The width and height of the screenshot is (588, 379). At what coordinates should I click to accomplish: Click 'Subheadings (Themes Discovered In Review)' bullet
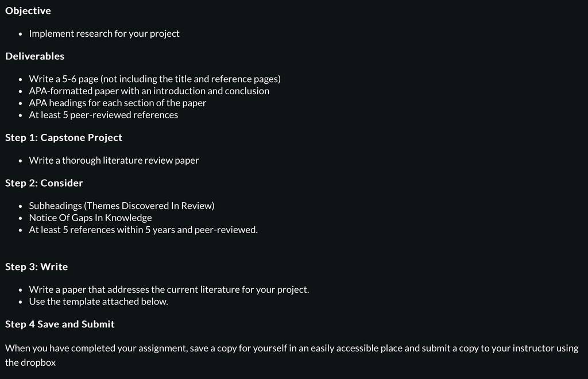click(x=122, y=206)
